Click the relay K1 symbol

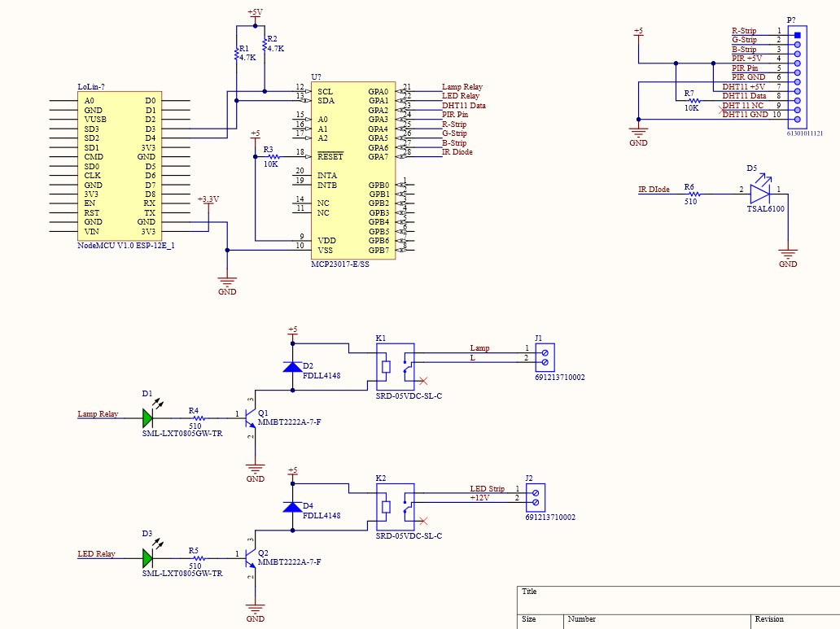click(x=396, y=367)
